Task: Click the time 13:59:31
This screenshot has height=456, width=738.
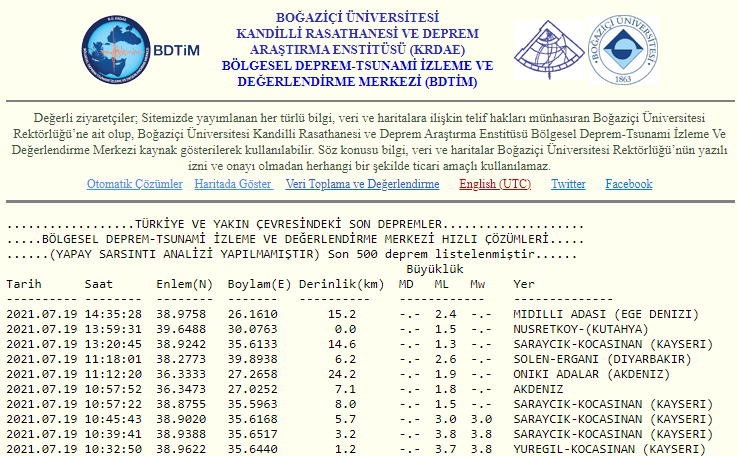Action: pyautogui.click(x=113, y=329)
